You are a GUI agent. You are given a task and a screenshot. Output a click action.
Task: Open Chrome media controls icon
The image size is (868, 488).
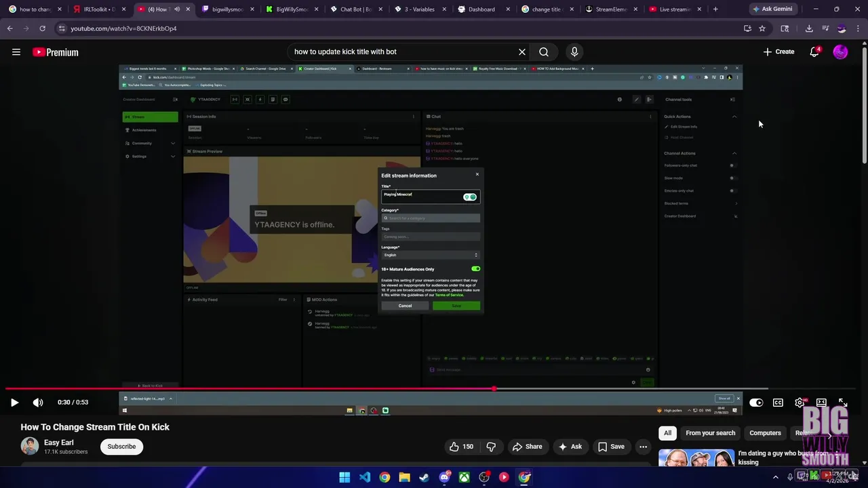click(x=825, y=28)
